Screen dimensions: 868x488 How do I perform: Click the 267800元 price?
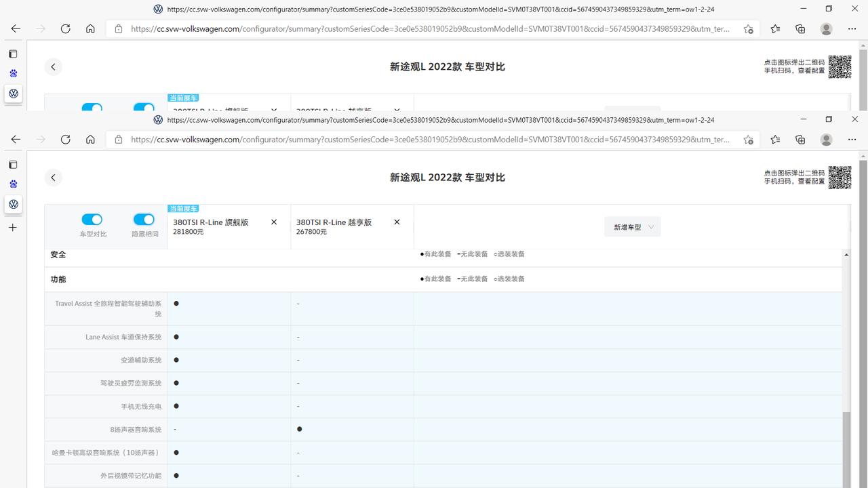pyautogui.click(x=311, y=232)
